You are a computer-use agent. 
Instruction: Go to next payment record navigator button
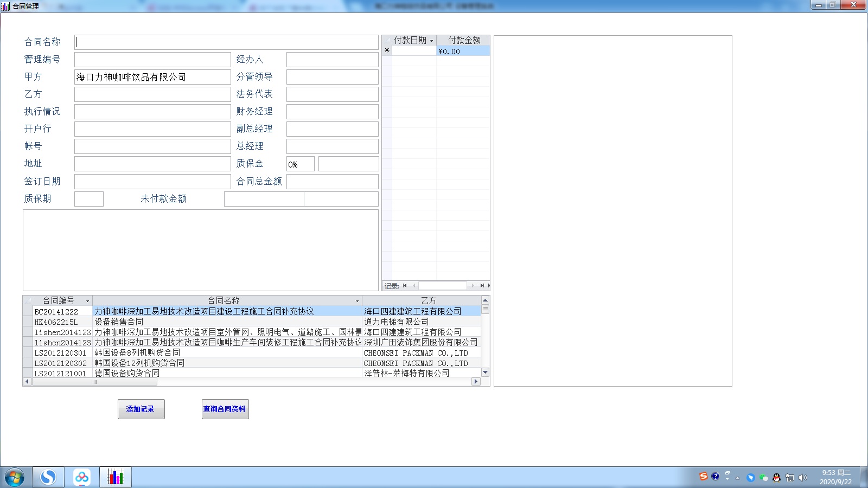(473, 286)
